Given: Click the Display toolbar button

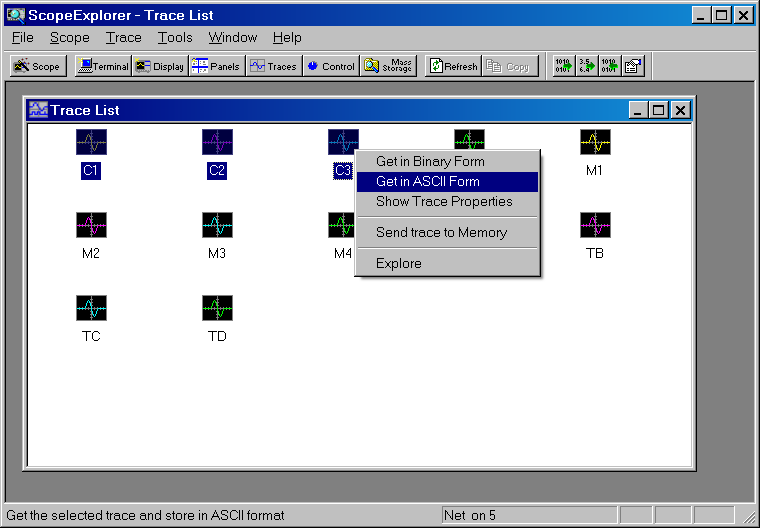Looking at the screenshot, I should coord(160,66).
